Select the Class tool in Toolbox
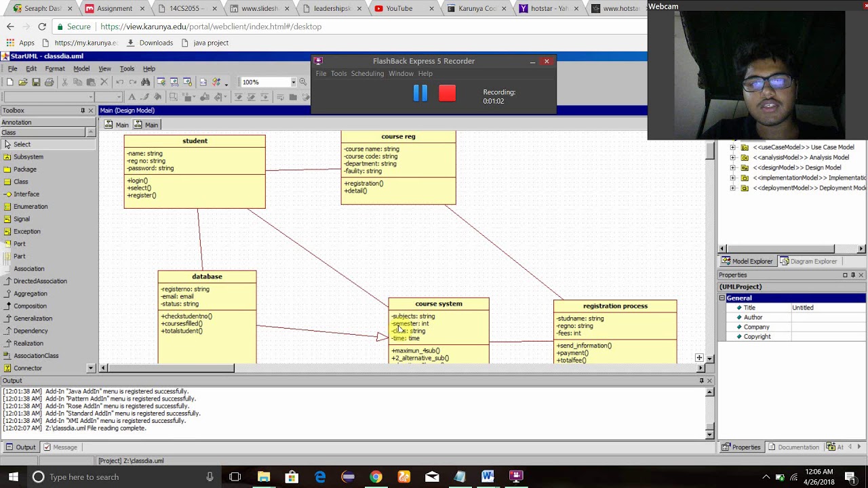 coord(21,182)
